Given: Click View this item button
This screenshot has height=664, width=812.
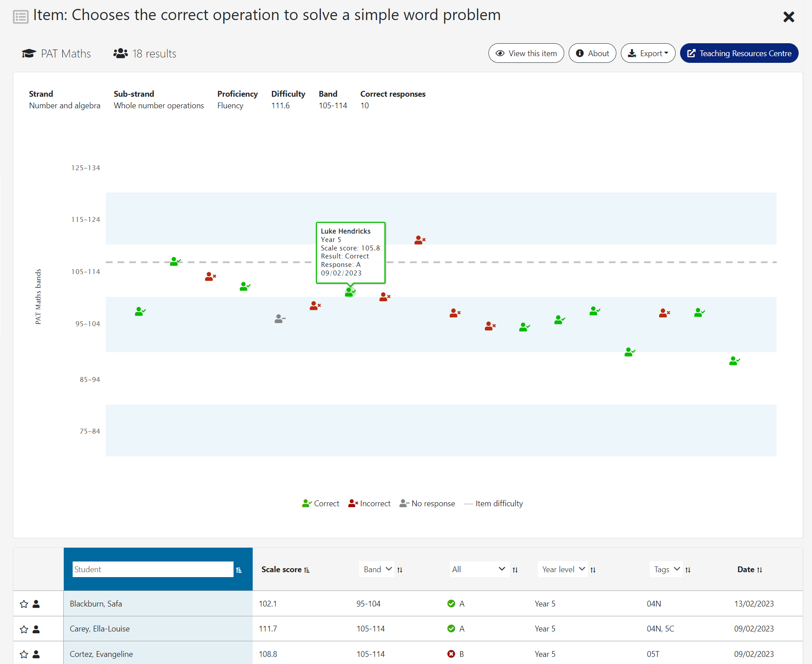Looking at the screenshot, I should (x=526, y=53).
